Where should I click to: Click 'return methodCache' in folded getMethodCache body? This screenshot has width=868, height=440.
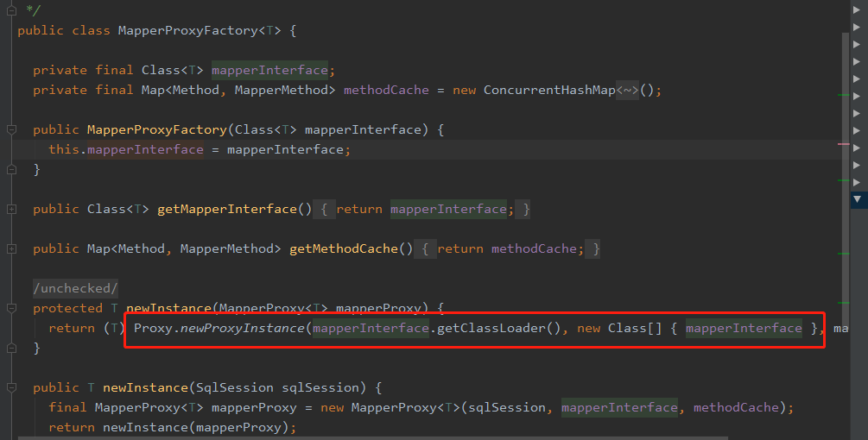pyautogui.click(x=506, y=248)
